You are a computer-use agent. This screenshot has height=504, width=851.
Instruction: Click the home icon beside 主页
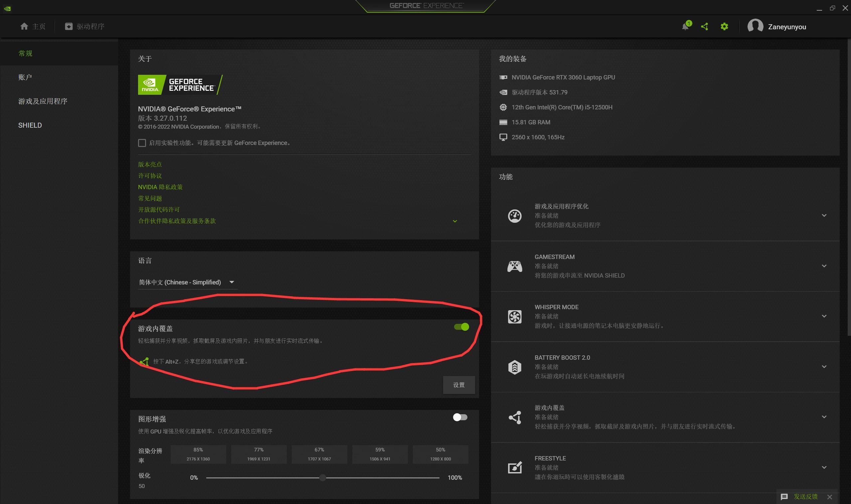click(x=24, y=26)
